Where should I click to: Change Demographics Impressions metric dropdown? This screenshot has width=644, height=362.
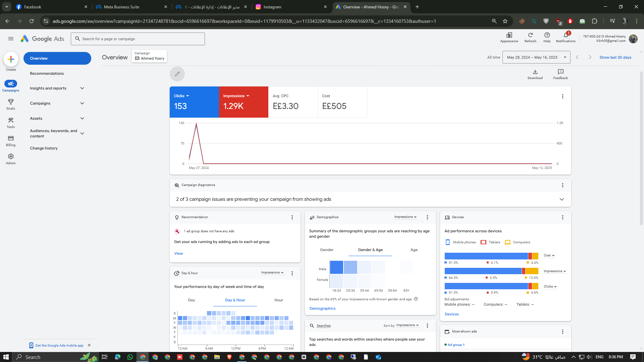pos(405,217)
